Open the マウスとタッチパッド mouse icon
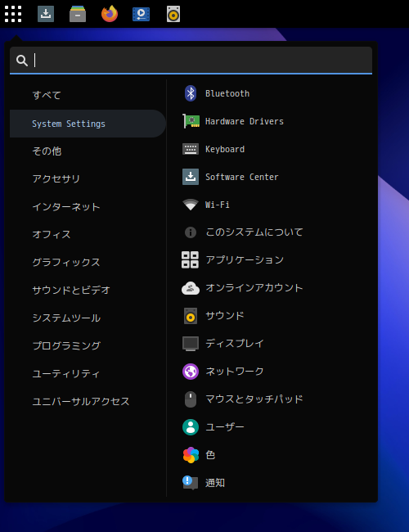 [191, 399]
